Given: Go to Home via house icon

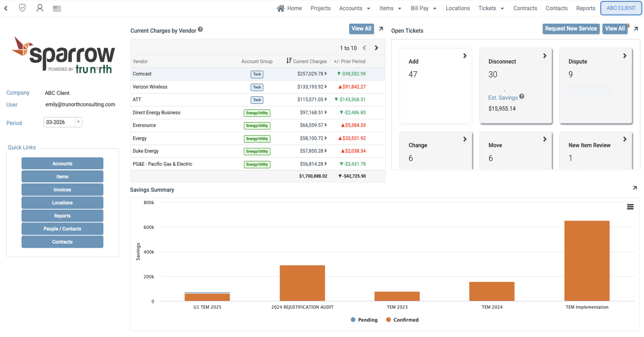Looking at the screenshot, I should 281,8.
